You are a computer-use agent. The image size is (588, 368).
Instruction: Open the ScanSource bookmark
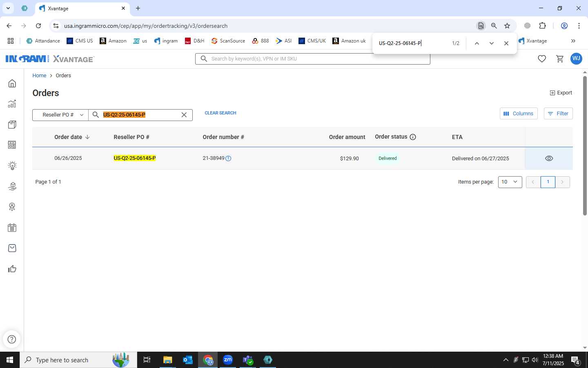[x=228, y=41]
